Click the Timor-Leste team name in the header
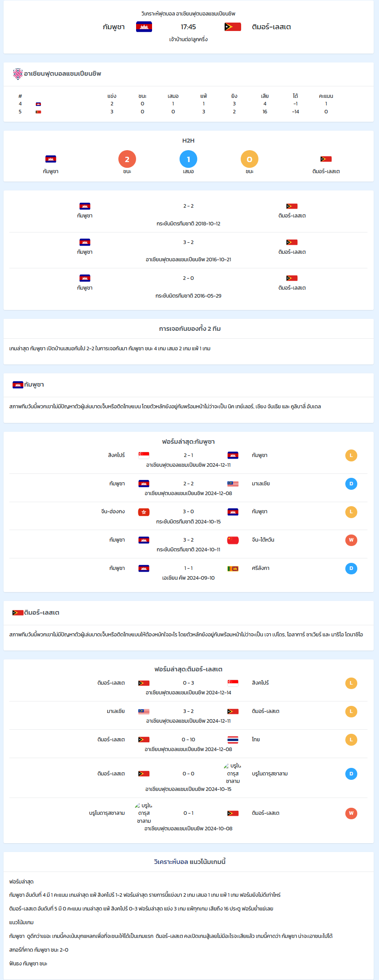Viewport: 379px width, 980px height. [271, 27]
